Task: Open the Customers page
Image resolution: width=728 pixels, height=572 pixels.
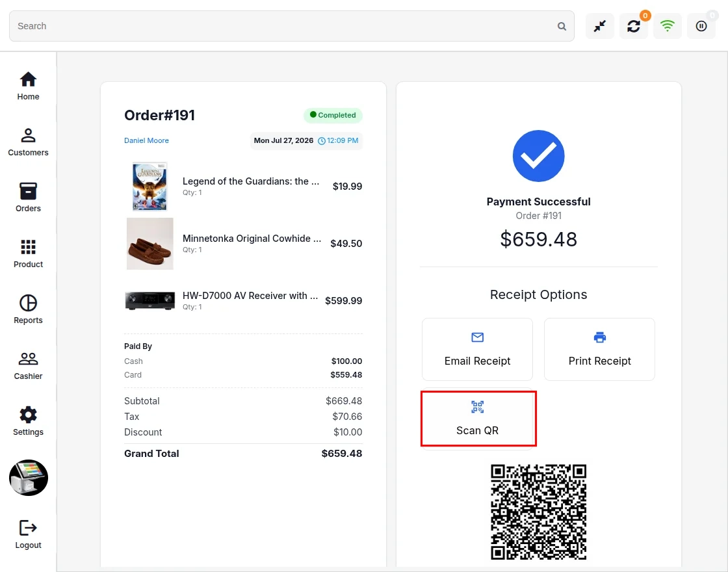Action: 28,142
